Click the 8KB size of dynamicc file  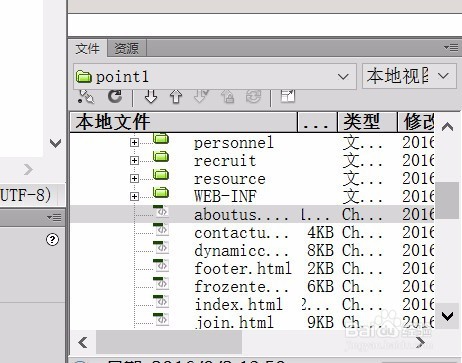(320, 251)
